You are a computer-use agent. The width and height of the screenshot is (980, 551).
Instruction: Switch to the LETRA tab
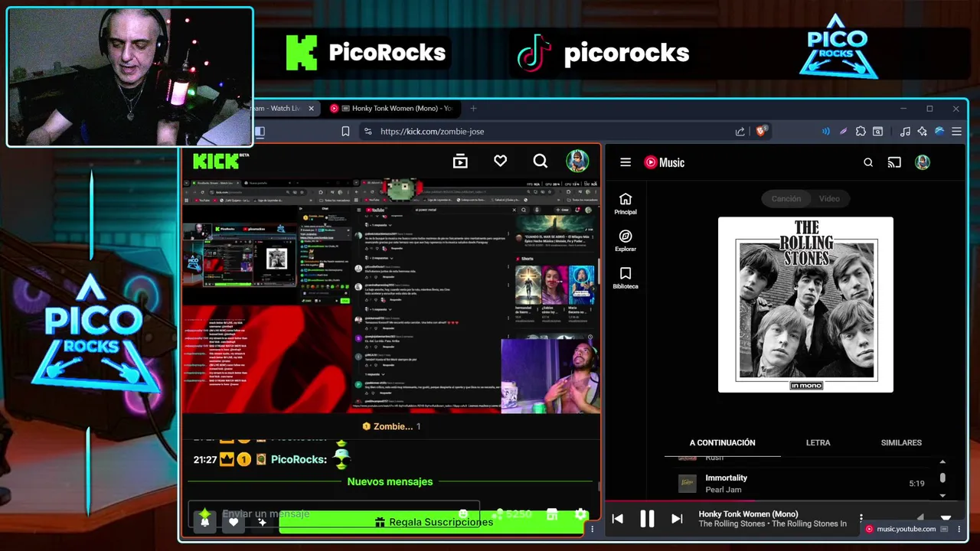(818, 443)
